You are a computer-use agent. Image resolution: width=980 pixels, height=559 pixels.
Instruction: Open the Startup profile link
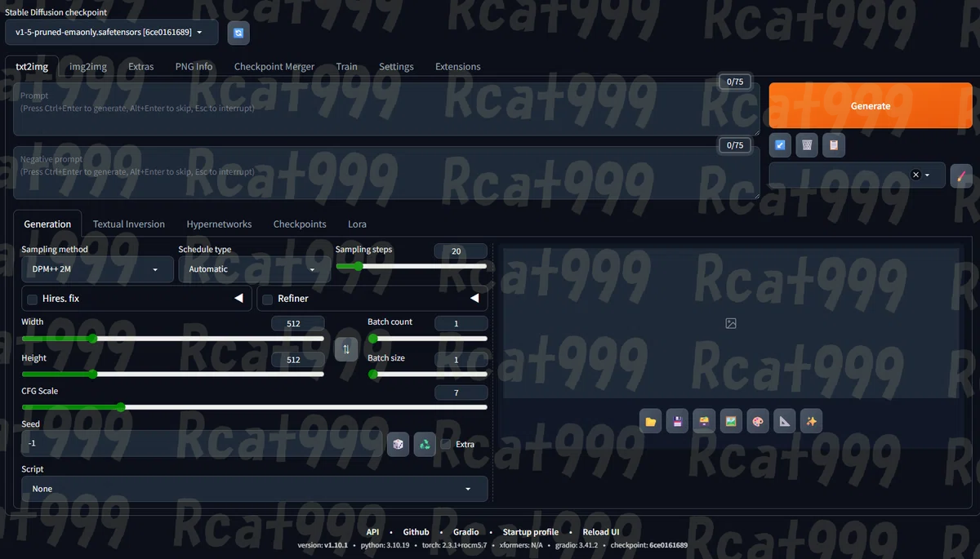(531, 532)
